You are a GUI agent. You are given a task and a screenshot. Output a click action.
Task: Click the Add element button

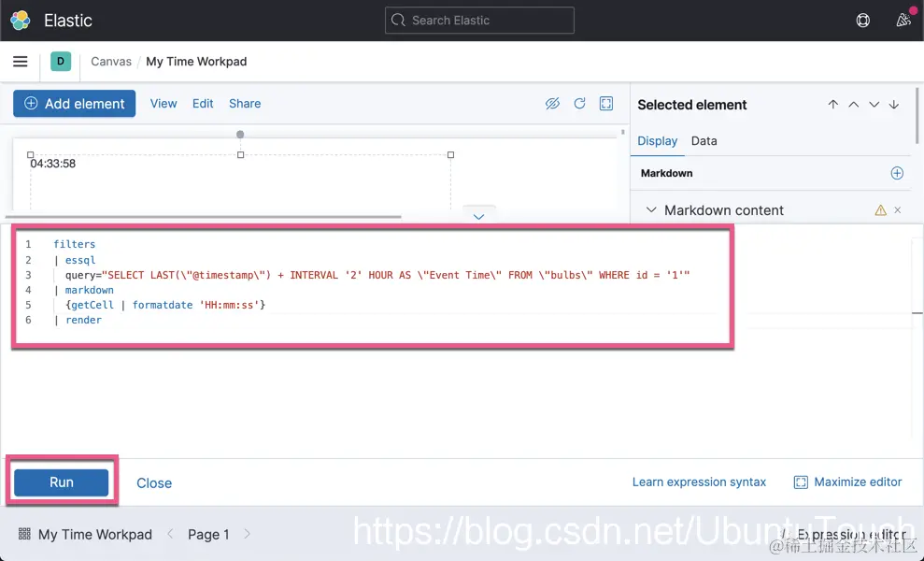pos(74,103)
